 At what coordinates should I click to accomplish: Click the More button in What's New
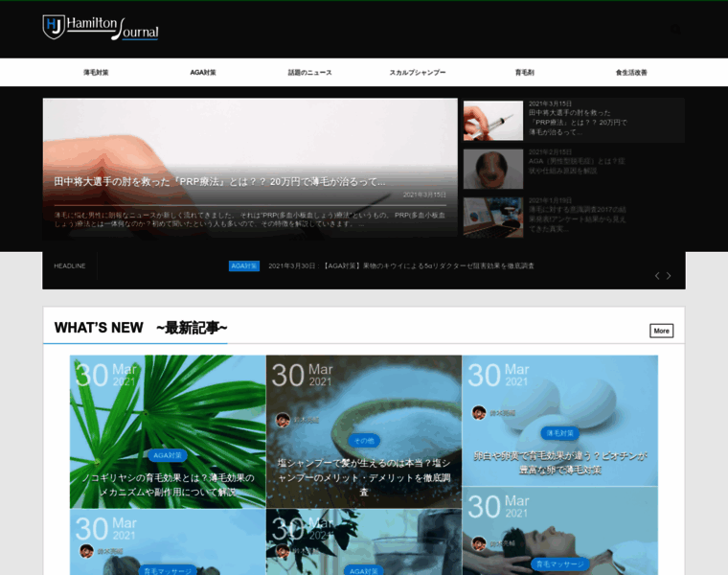[661, 331]
